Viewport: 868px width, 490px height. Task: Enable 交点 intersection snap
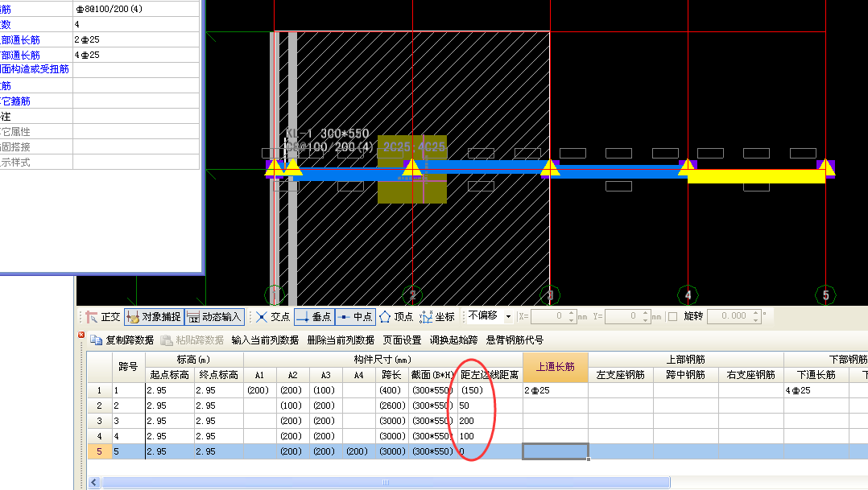coord(273,317)
